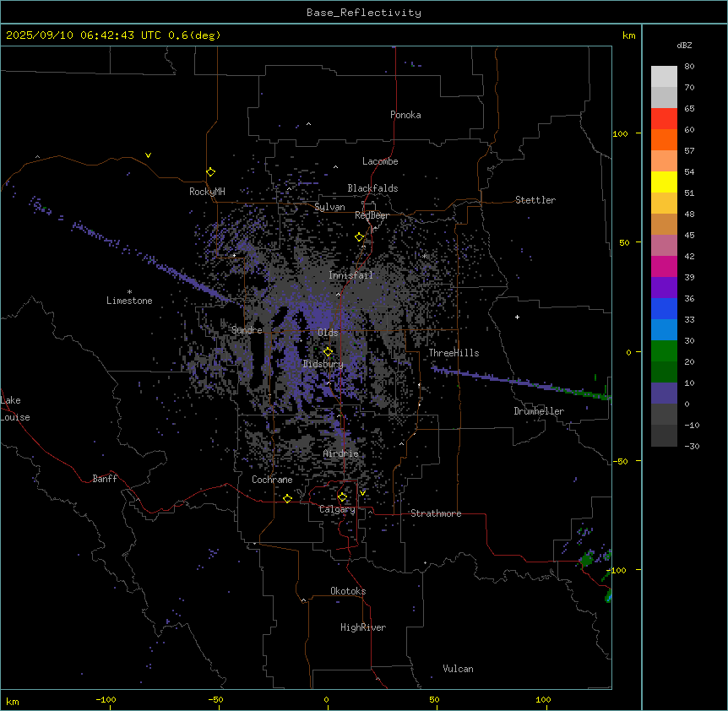
Task: Select the green 20-30 dBZ legend swatch
Action: (x=664, y=351)
